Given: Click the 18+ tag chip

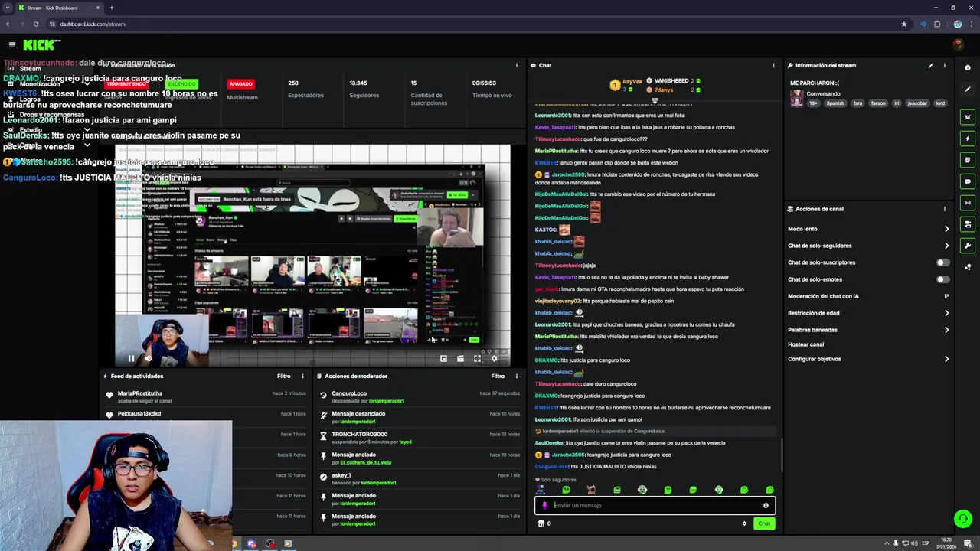Looking at the screenshot, I should click(814, 103).
